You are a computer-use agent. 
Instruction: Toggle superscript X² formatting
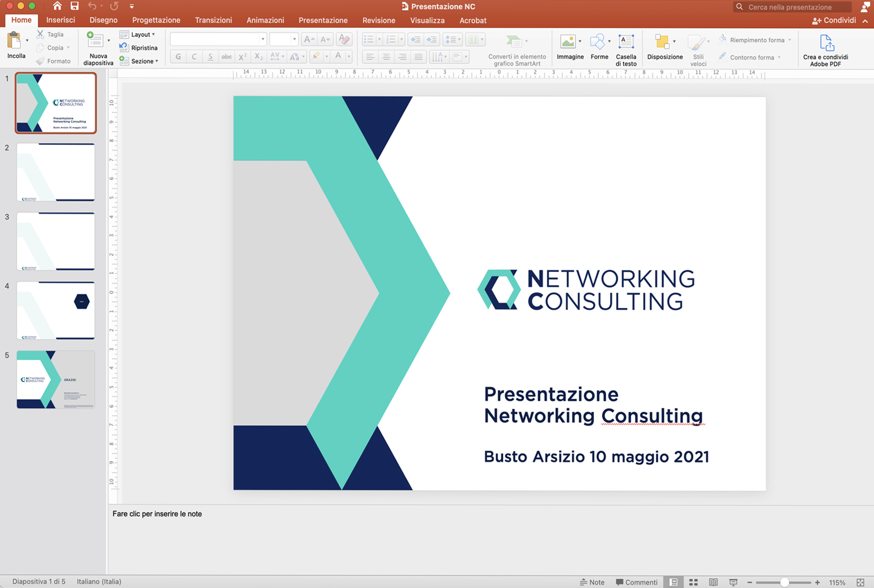[243, 56]
